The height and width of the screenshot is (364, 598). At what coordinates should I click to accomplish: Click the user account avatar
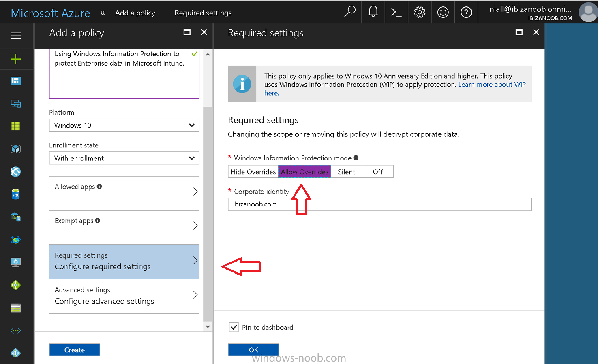tap(588, 12)
